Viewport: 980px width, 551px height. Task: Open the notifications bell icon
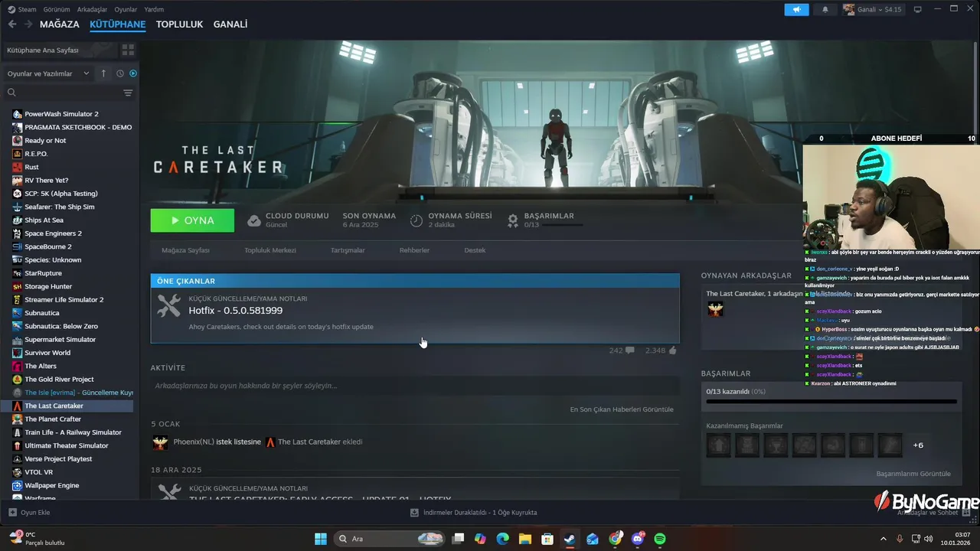click(825, 9)
